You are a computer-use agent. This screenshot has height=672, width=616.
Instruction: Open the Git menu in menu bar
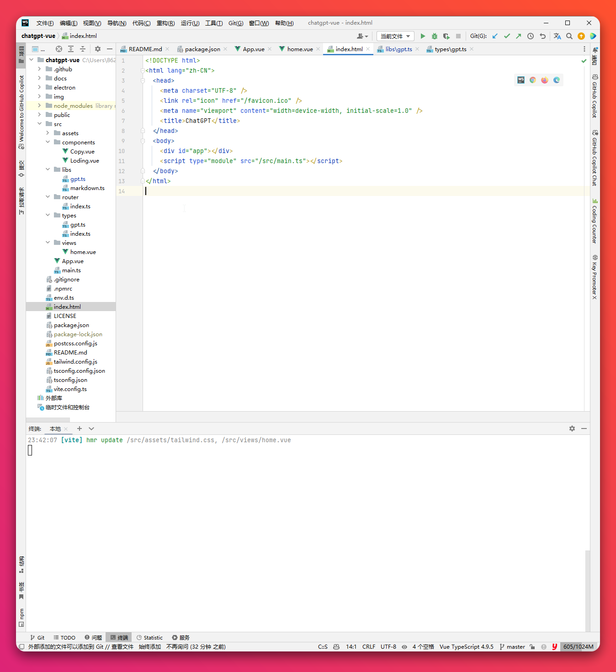(x=236, y=23)
